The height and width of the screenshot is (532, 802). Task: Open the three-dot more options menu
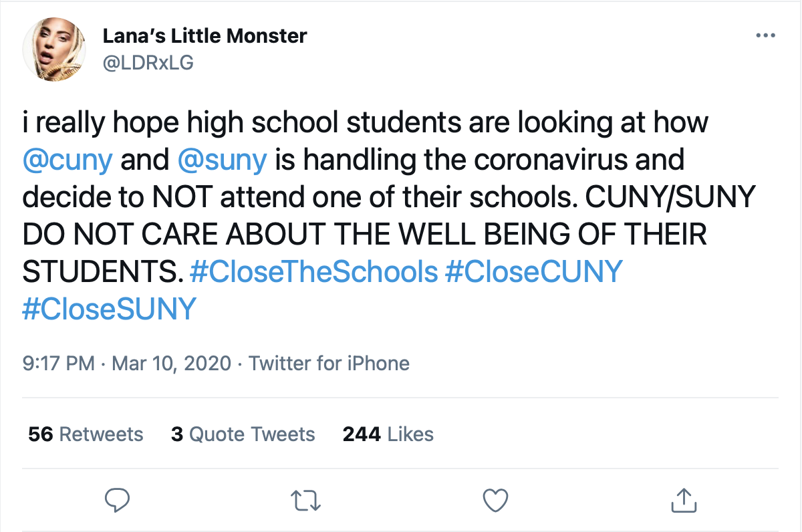coord(765,35)
